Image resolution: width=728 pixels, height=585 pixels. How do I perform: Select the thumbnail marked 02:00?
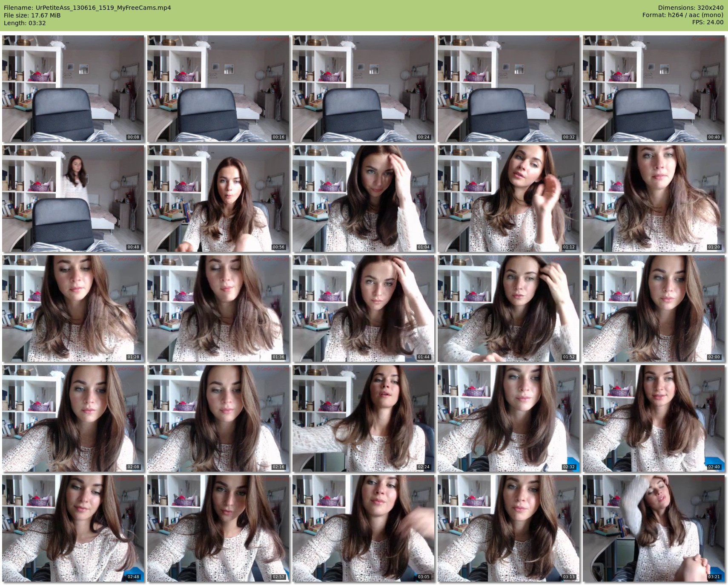click(x=653, y=308)
